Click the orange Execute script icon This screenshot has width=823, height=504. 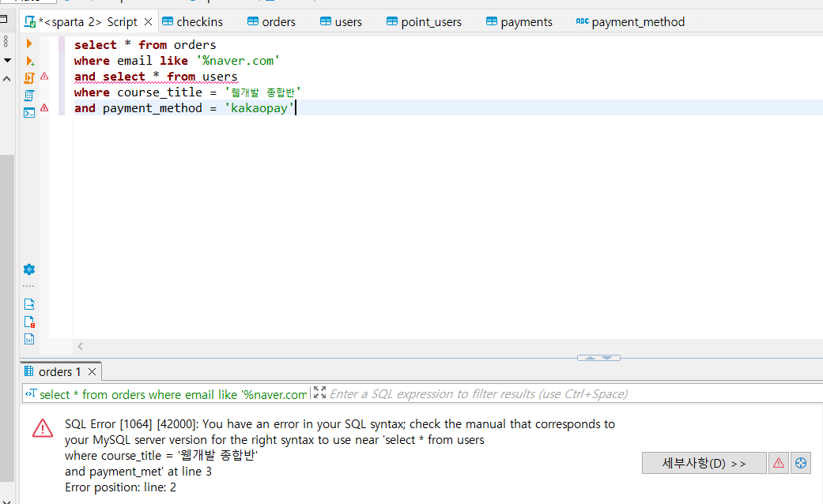[29, 78]
